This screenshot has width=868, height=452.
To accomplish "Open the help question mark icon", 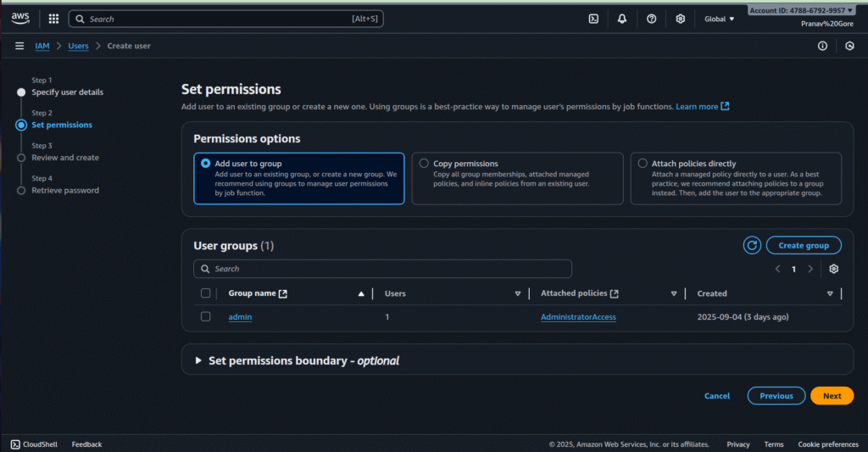I will 651,19.
